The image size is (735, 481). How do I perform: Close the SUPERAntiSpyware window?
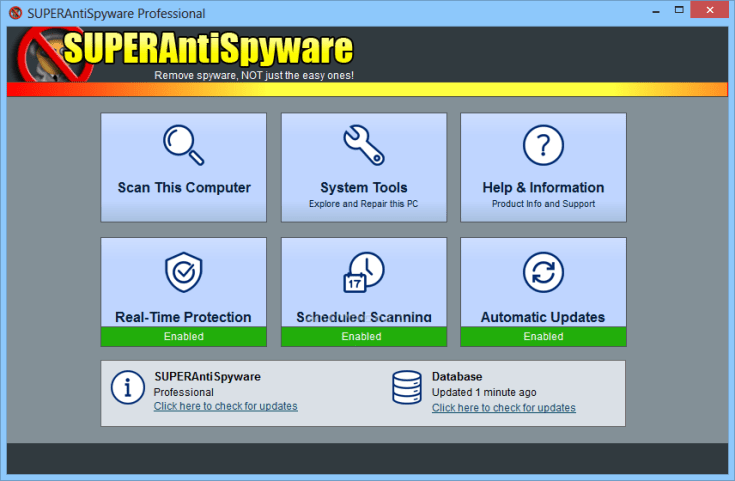710,10
